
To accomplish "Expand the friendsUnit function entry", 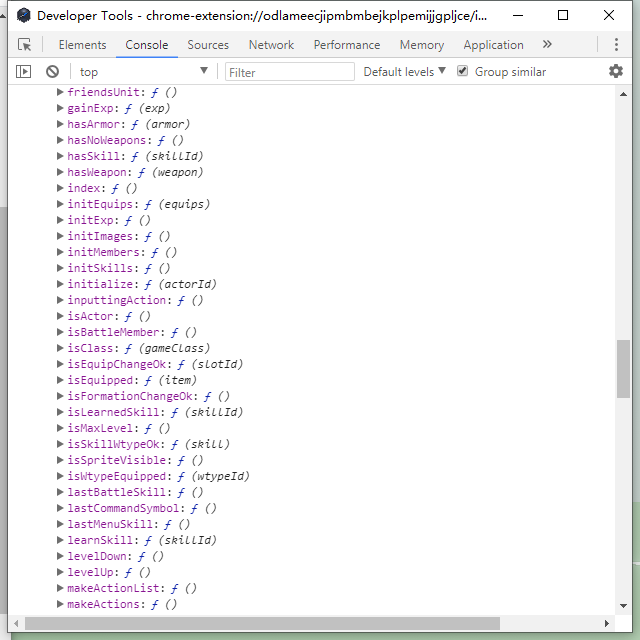I will [60, 92].
